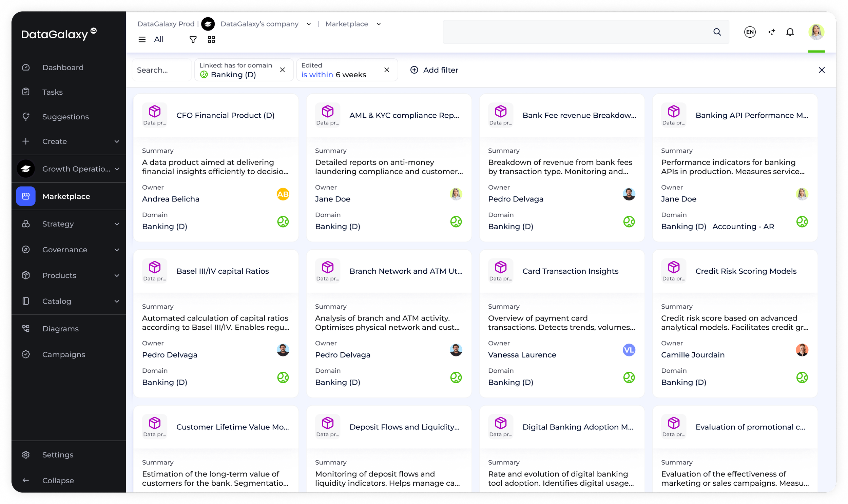The height and width of the screenshot is (504, 848).
Task: Click the filter funnel icon
Action: 193,40
